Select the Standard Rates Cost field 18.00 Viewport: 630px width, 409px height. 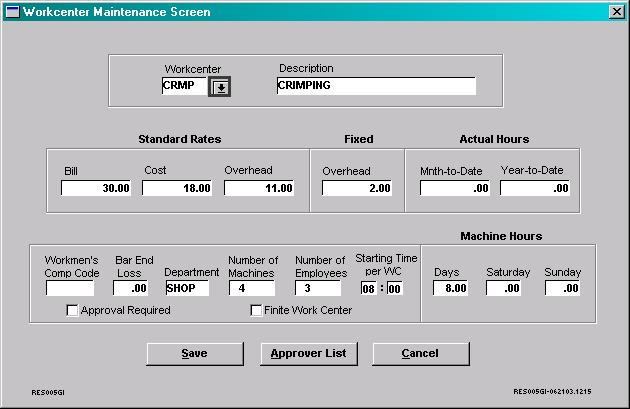(x=177, y=188)
